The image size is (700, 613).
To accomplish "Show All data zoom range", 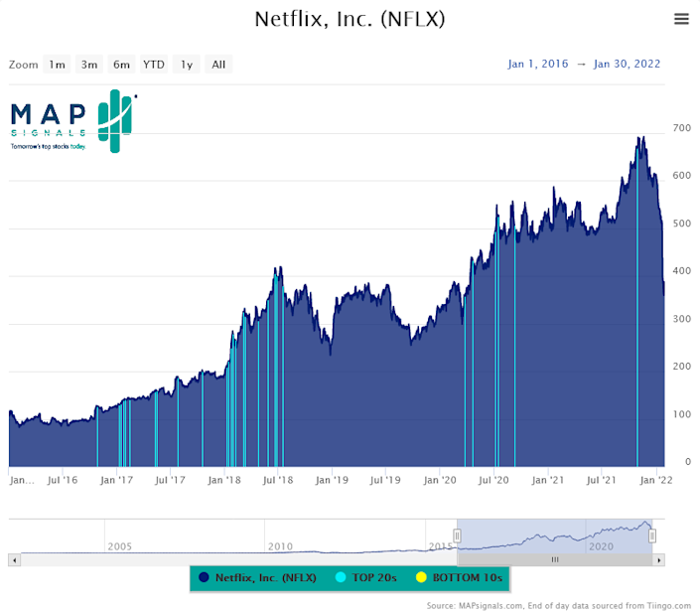I will click(218, 65).
